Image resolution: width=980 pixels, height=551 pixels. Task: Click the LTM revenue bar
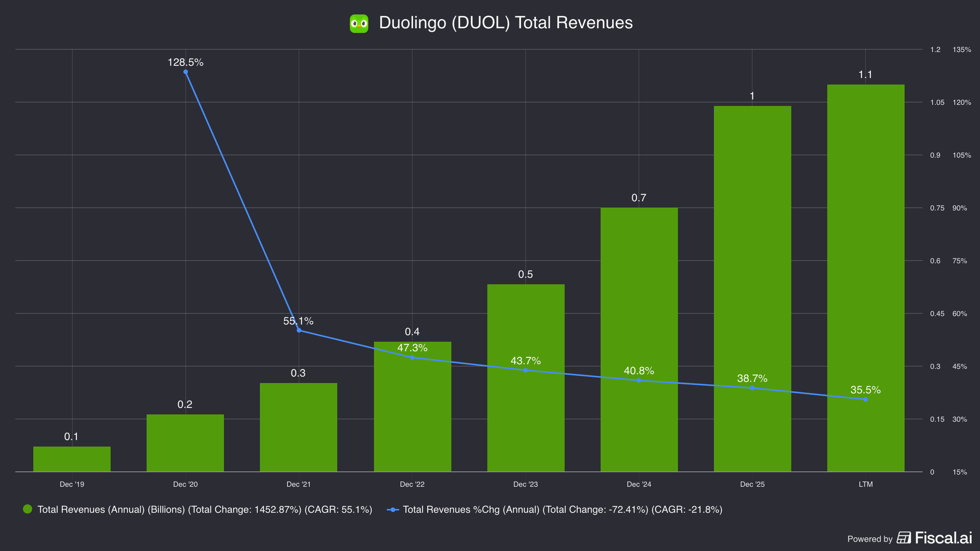pos(866,278)
